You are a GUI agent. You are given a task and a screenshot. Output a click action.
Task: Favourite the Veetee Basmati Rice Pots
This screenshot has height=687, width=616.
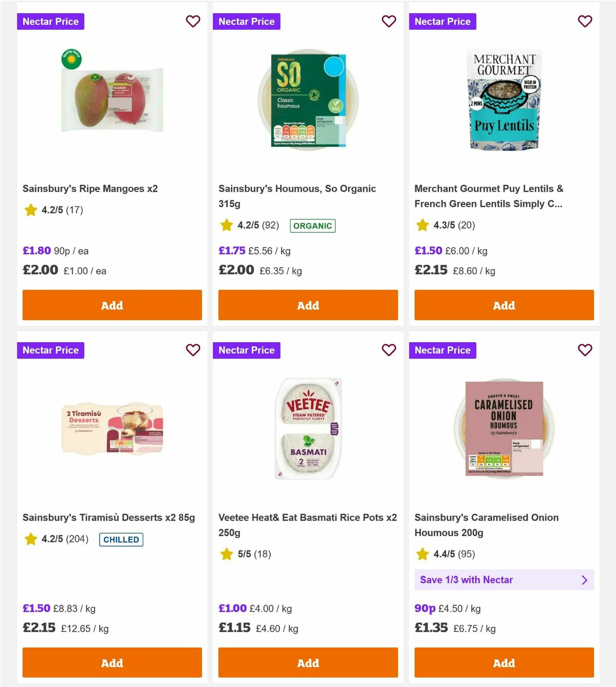[x=389, y=350]
